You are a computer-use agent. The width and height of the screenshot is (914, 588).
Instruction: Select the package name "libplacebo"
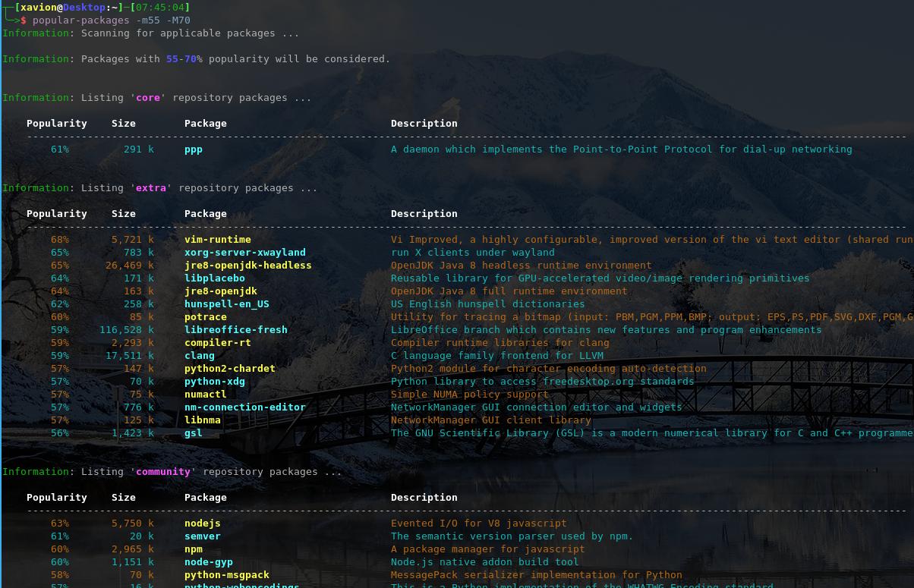pos(215,278)
